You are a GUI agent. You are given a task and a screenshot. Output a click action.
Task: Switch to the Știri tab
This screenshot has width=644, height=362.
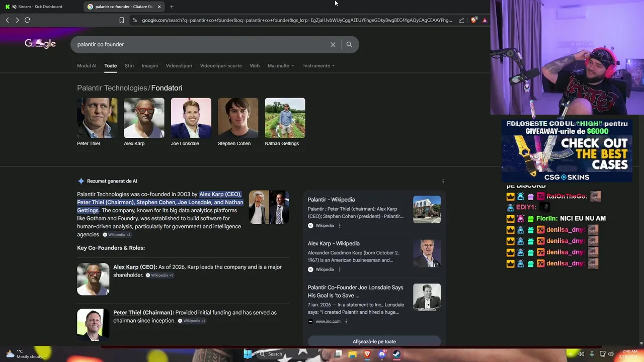[x=129, y=66]
